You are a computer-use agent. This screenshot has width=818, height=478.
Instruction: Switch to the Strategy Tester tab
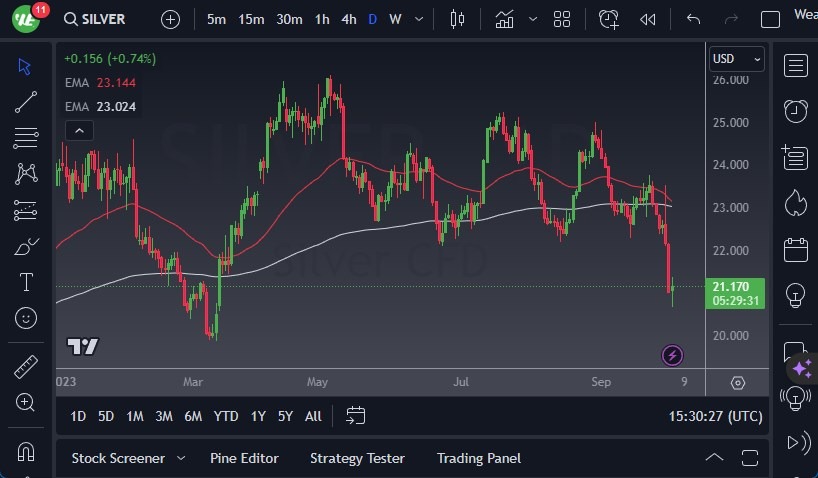[x=357, y=458]
